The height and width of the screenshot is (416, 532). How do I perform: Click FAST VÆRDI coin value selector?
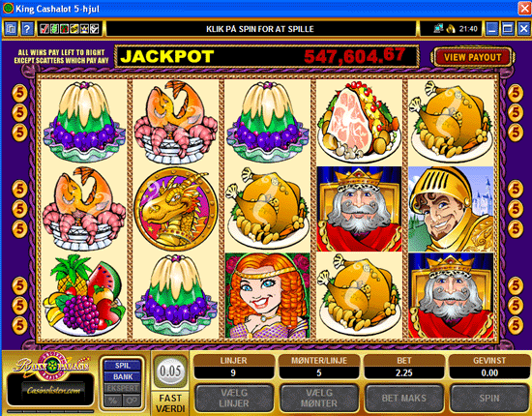coord(170,402)
